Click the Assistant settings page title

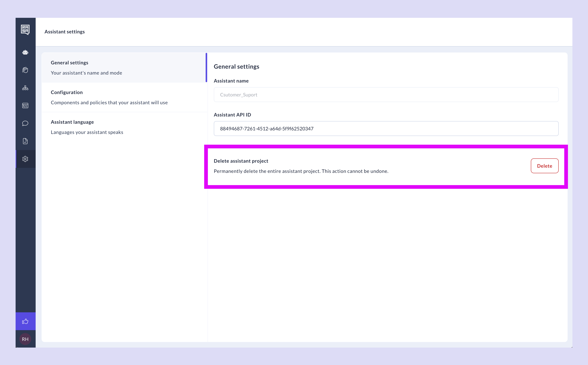(65, 32)
